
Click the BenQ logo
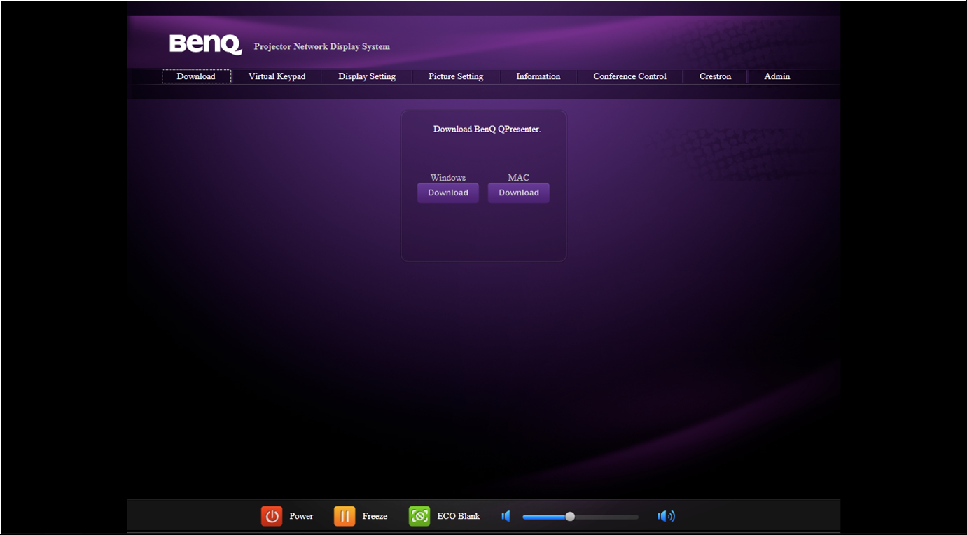coord(205,44)
